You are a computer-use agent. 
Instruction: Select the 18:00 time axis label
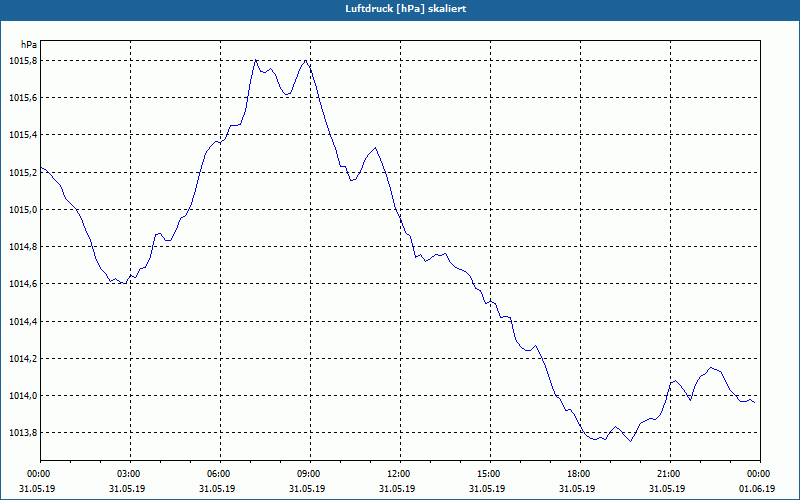coord(580,474)
